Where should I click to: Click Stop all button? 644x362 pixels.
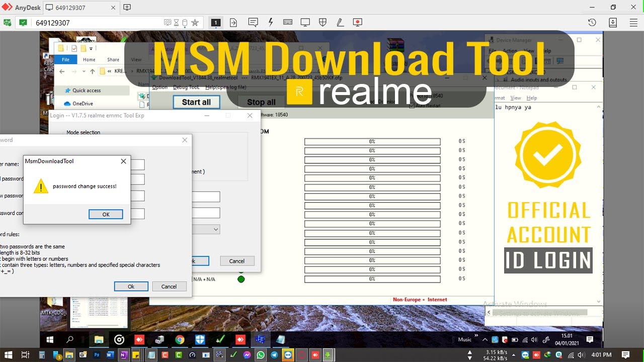(x=261, y=102)
